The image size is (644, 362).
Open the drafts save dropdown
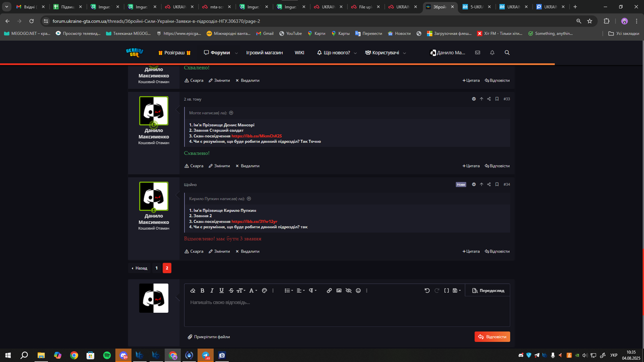[456, 291]
